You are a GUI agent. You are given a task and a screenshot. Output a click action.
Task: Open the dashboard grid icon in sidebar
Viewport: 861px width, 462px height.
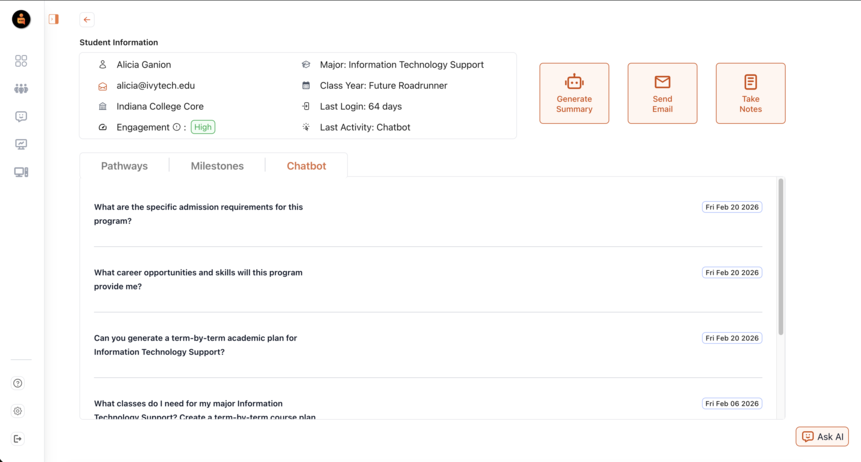[21, 61]
